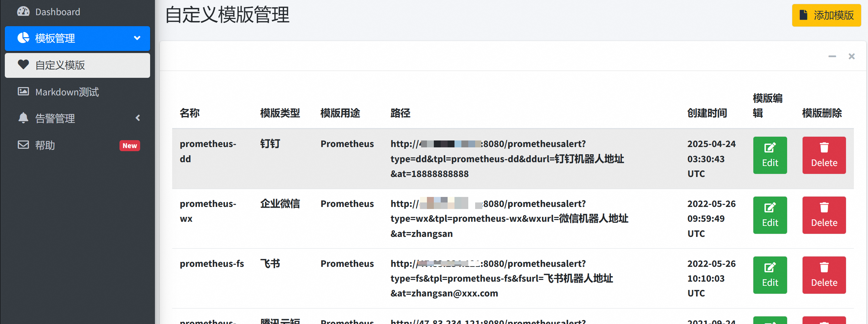Minimize the template table card

832,56
